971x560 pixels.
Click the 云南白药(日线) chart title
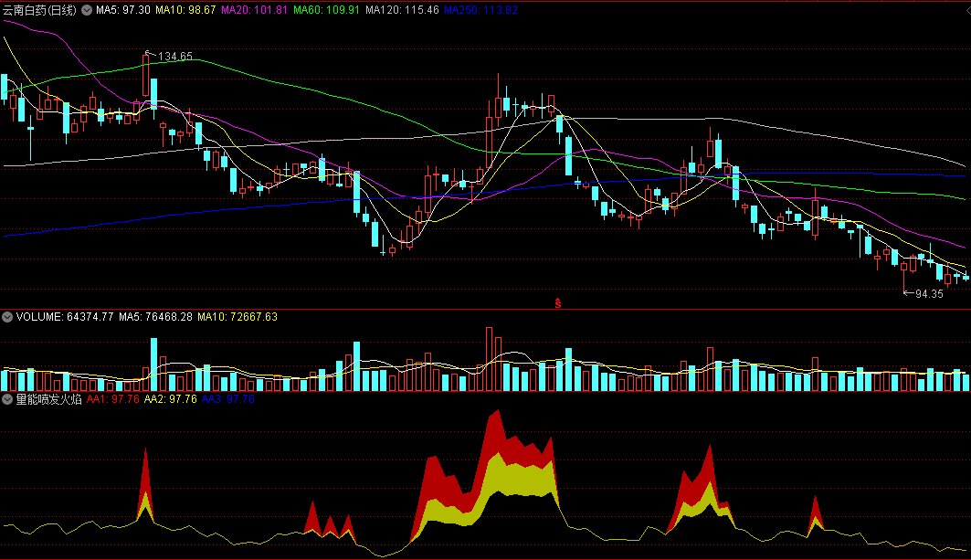pos(39,10)
